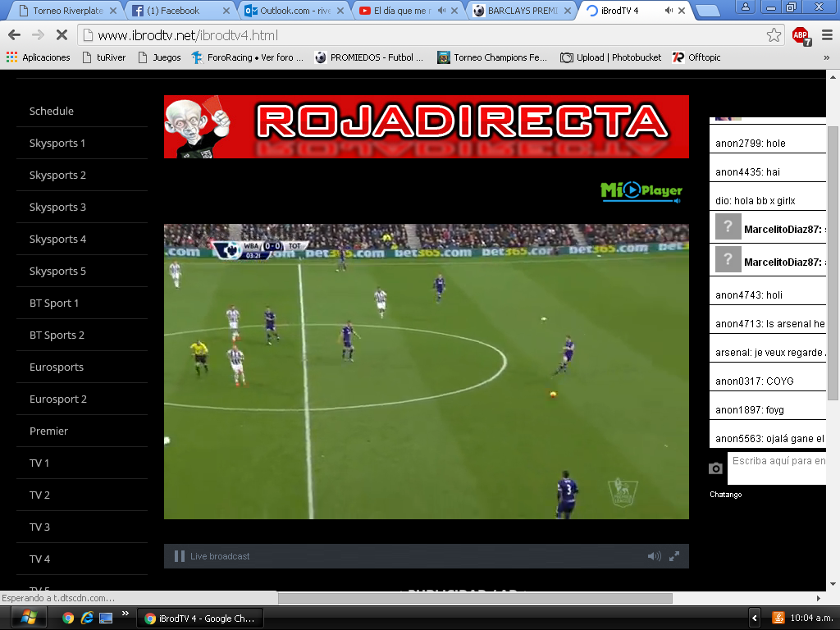840x630 pixels.
Task: Expand the bookmarks overflow chevron
Action: (x=826, y=57)
